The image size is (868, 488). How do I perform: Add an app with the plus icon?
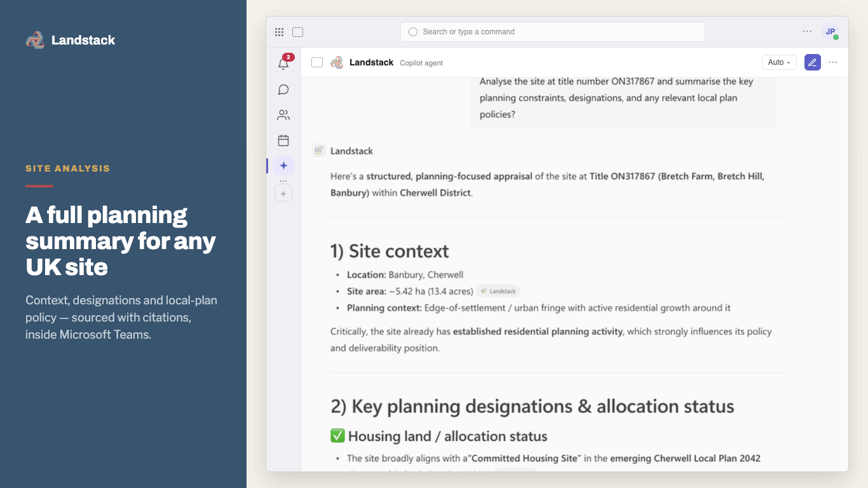(283, 193)
